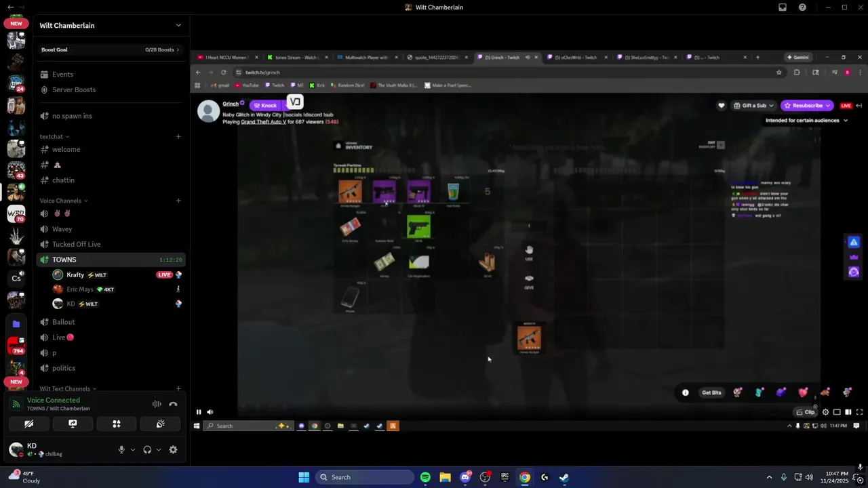Open the Discord help icon in title bar
Screen dimensions: 868x488
click(802, 7)
